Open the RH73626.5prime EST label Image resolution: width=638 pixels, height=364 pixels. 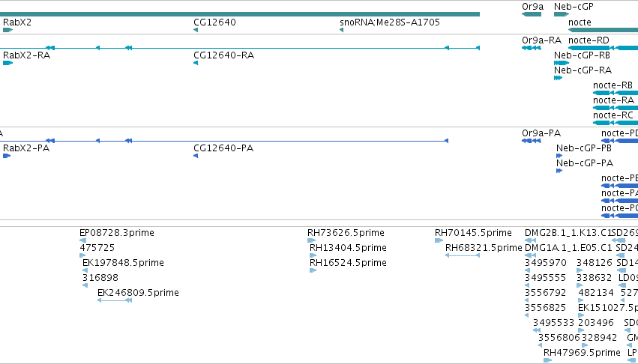(x=346, y=233)
